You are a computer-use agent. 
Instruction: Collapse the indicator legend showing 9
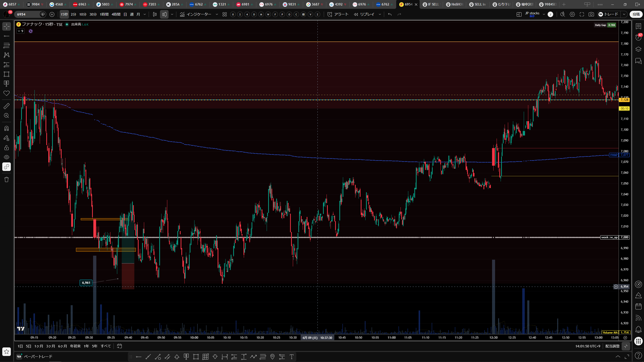(20, 31)
